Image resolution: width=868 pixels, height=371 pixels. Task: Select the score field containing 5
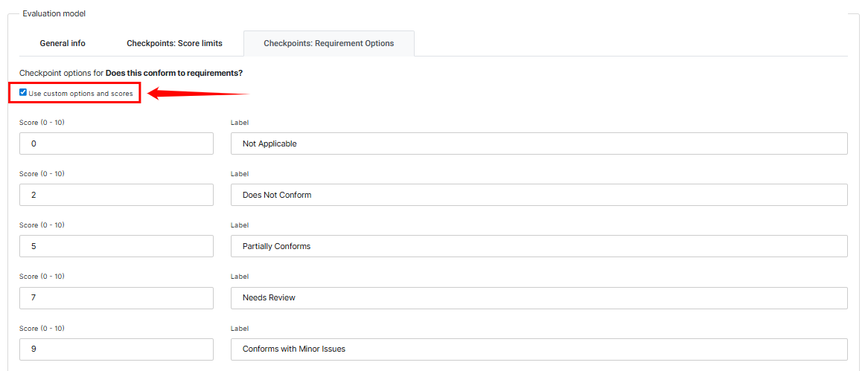[116, 246]
